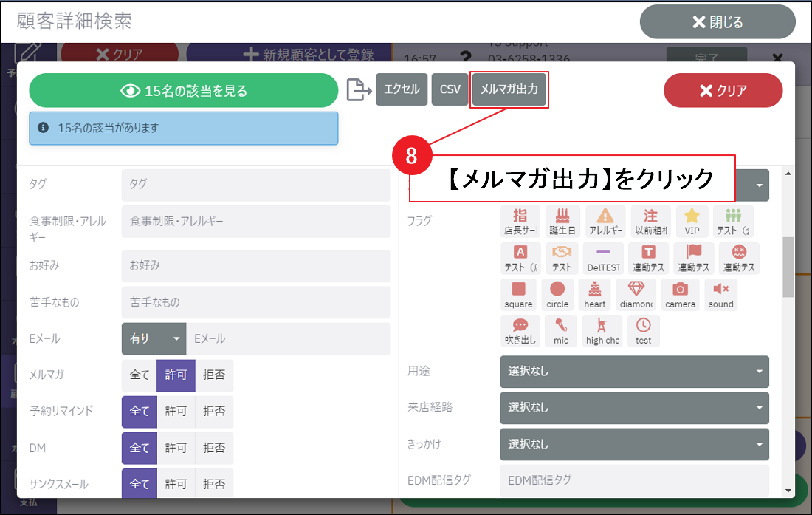812x515 pixels.
Task: Set メルマガ filter to 拒否
Action: coord(214,375)
